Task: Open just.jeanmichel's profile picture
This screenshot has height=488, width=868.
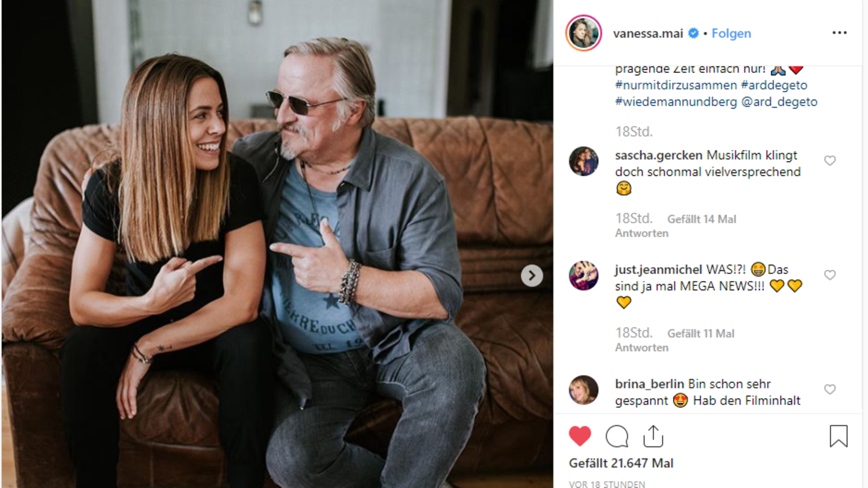Action: coord(583,276)
